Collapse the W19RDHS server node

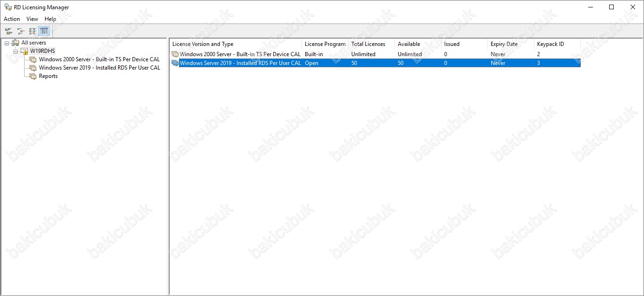[x=16, y=51]
